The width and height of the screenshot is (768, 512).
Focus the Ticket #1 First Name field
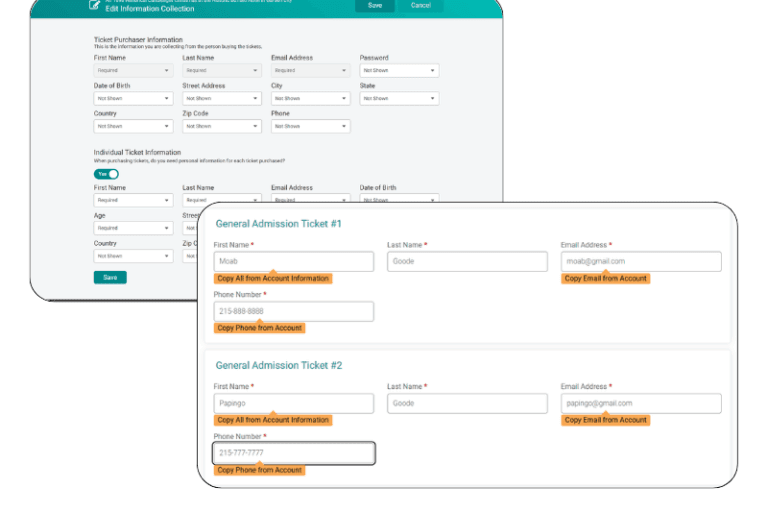pos(293,261)
